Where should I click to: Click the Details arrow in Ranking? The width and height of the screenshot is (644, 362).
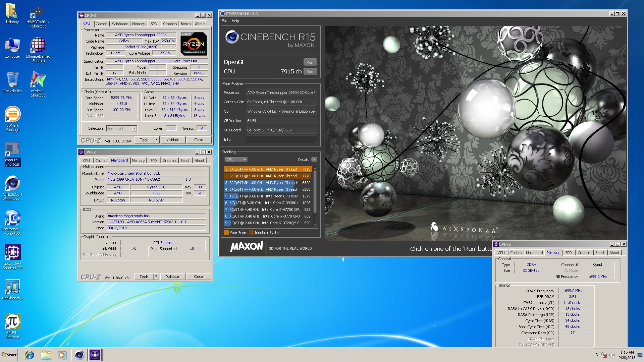[x=314, y=160]
